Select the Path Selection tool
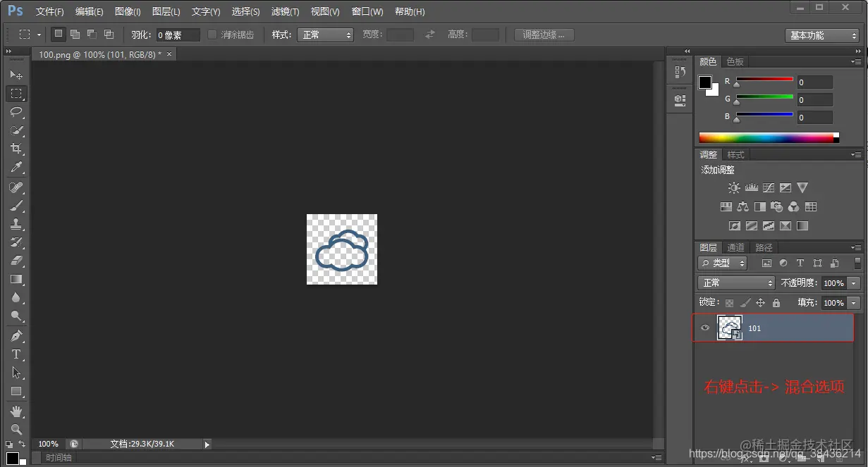Viewport: 868px width, 467px height. (x=16, y=373)
